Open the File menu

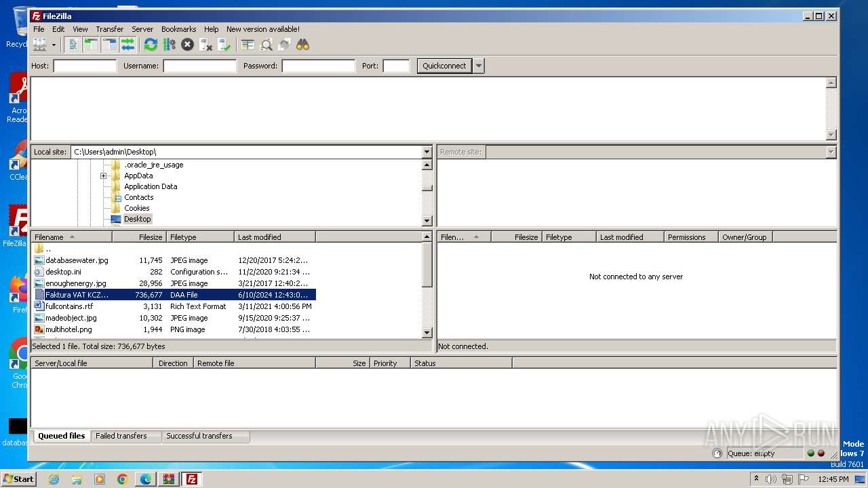(39, 29)
